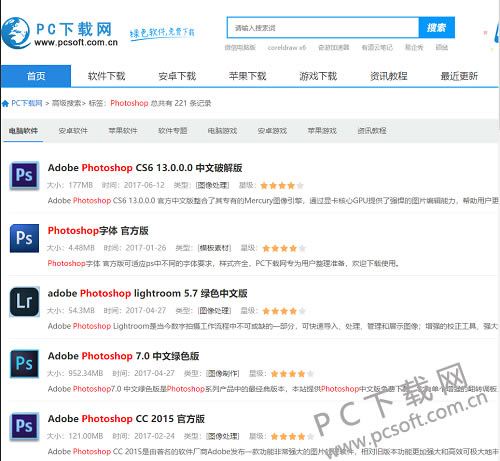Screen dimensions: 500x461
Task: Open the 苹果下载 navigation item
Action: pyautogui.click(x=247, y=76)
